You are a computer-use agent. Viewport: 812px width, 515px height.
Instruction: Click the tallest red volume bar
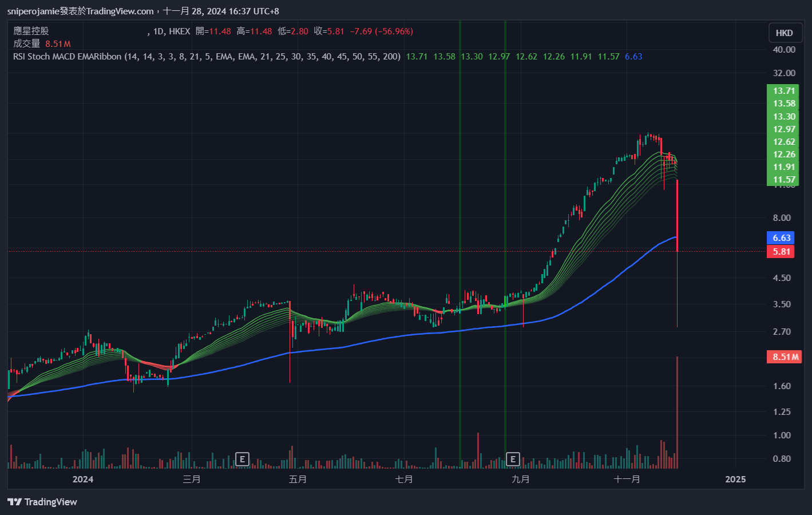(x=678, y=412)
